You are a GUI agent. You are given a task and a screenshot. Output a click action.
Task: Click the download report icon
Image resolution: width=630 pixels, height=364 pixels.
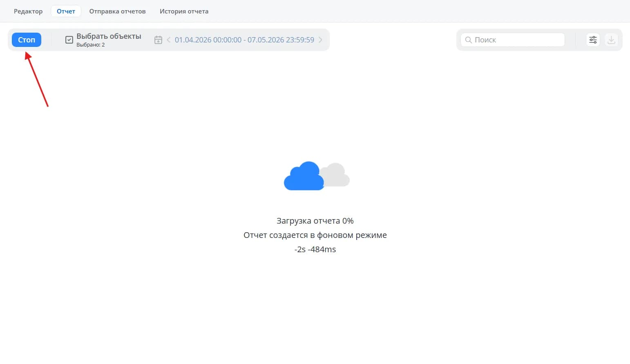click(611, 40)
